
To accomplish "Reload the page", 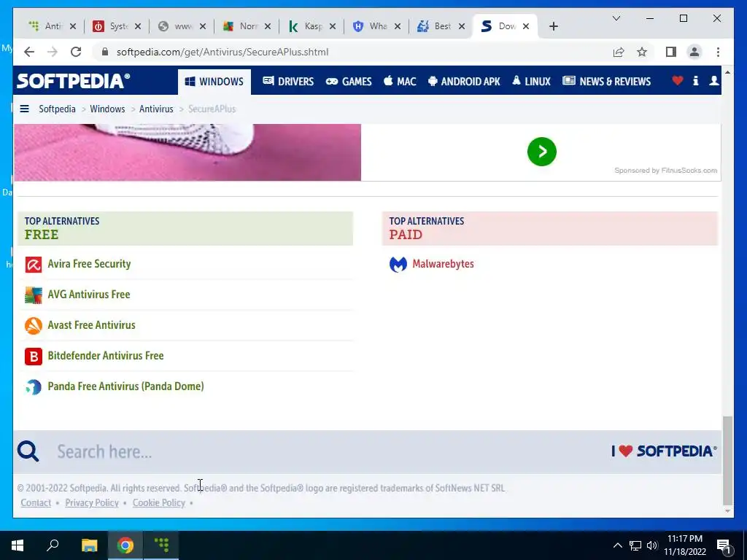I will (x=76, y=52).
